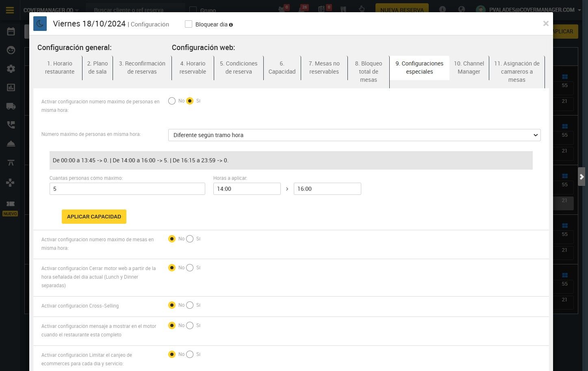Open the 10. Channel Manager tab

(x=469, y=68)
